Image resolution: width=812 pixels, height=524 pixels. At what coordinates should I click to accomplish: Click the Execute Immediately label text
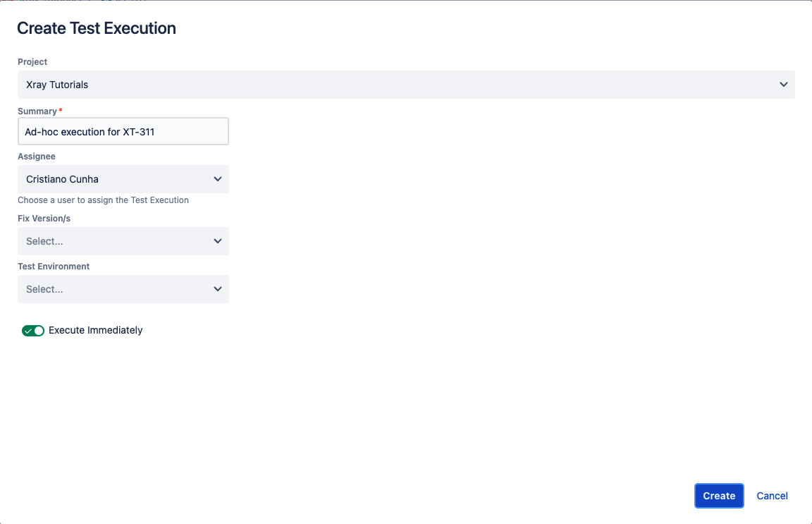click(95, 330)
